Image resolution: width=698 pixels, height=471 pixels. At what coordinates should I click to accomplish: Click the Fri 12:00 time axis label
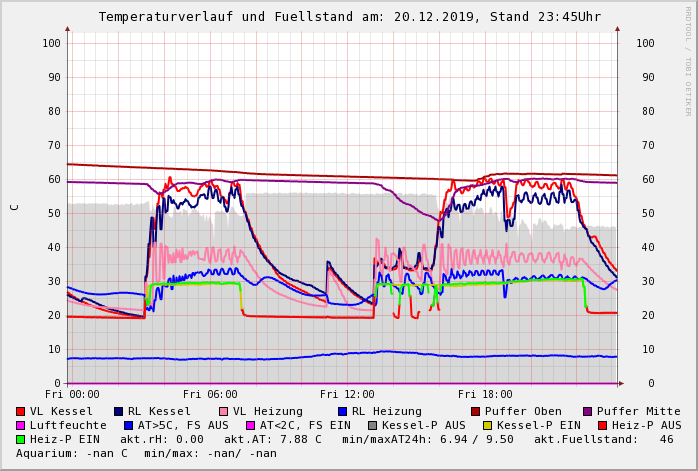coord(347,395)
